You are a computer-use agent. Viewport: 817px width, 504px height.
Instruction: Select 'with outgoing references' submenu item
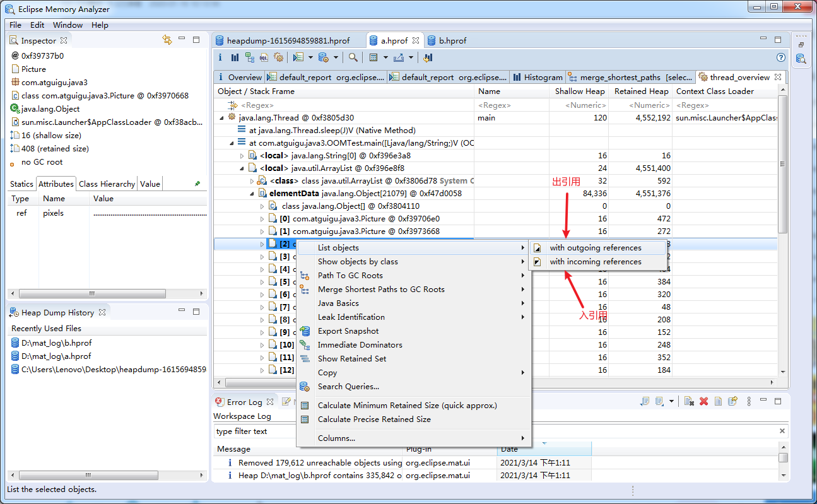click(597, 248)
